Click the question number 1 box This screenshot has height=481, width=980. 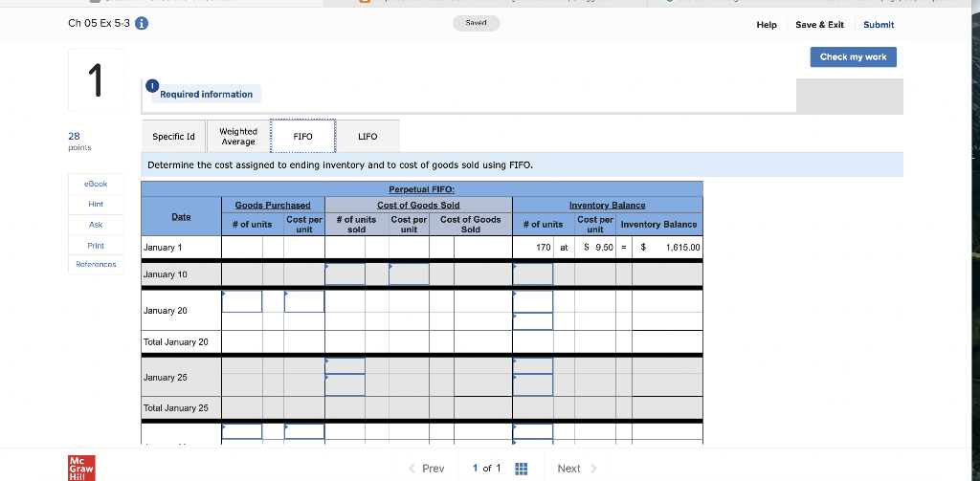(96, 80)
